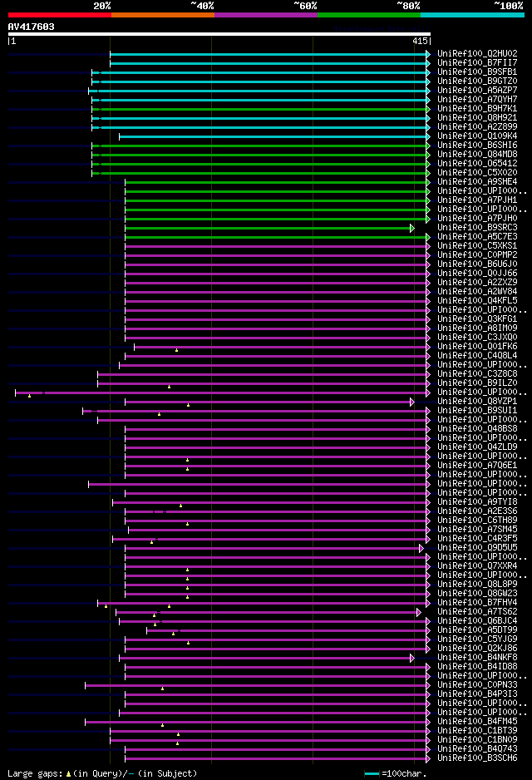
Task: Click hit label UniRef100_B9GTZ0
Action: tap(477, 81)
